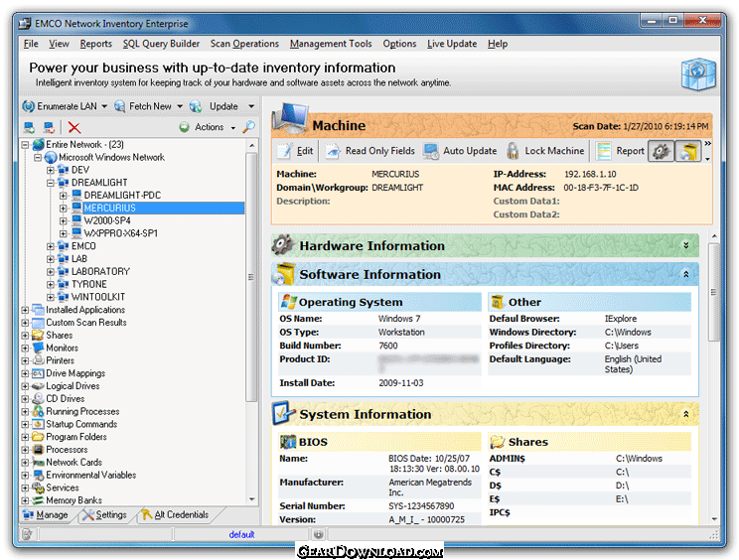Click the magnifier search icon in tree toolbar

[x=249, y=127]
